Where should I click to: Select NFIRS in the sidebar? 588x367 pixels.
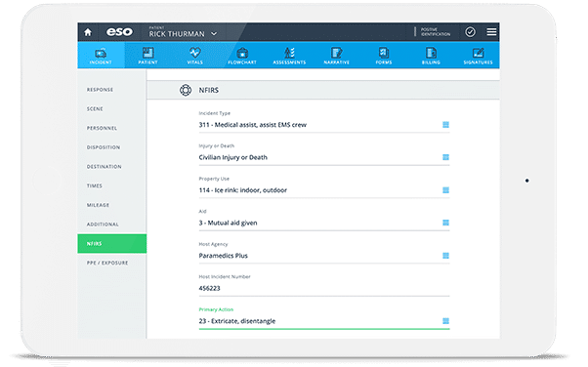point(111,244)
